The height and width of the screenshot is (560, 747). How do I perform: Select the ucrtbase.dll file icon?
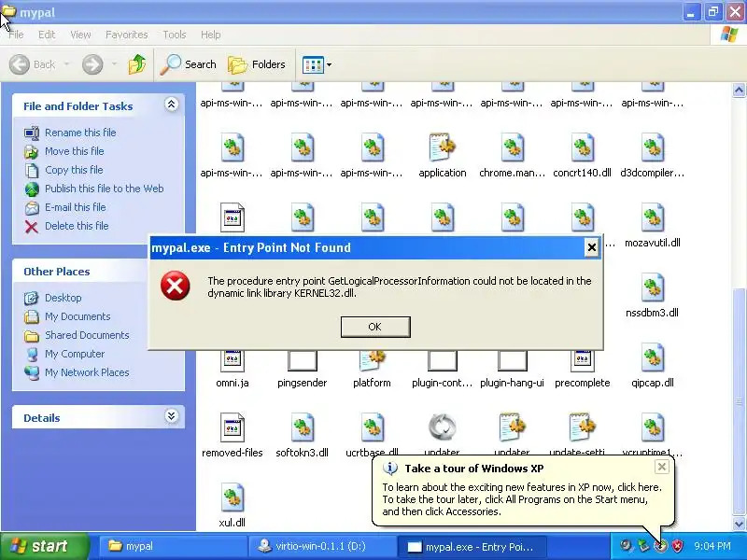373,427
